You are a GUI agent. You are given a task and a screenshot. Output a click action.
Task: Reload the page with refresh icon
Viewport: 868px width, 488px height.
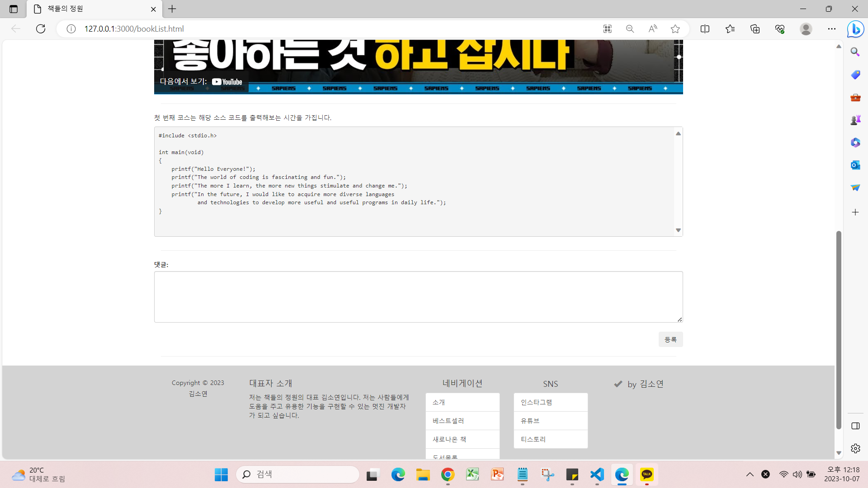41,29
